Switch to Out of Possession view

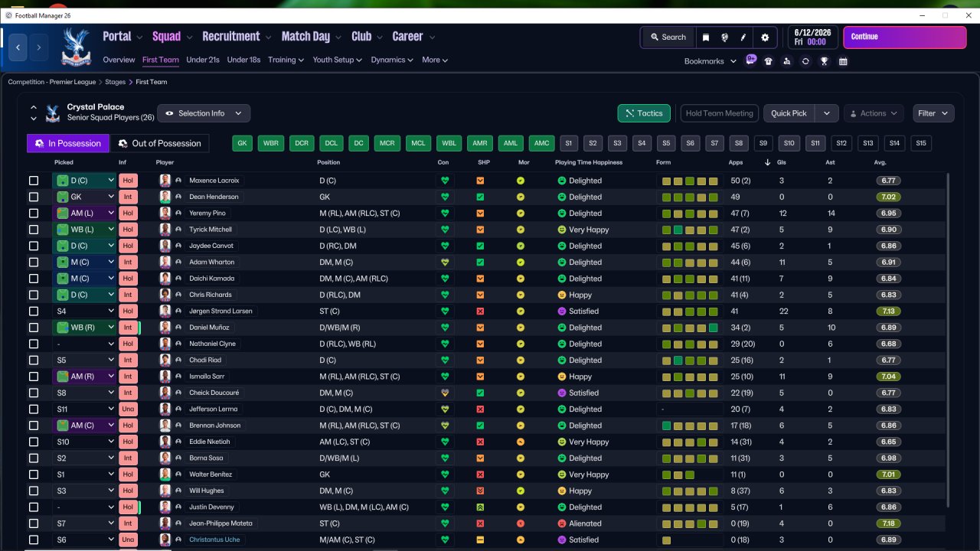[159, 143]
